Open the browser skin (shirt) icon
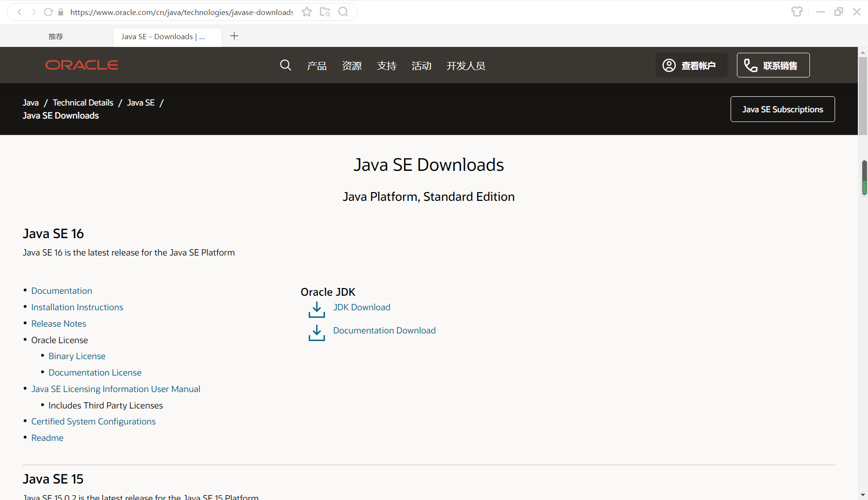This screenshot has height=500, width=868. pyautogui.click(x=797, y=11)
